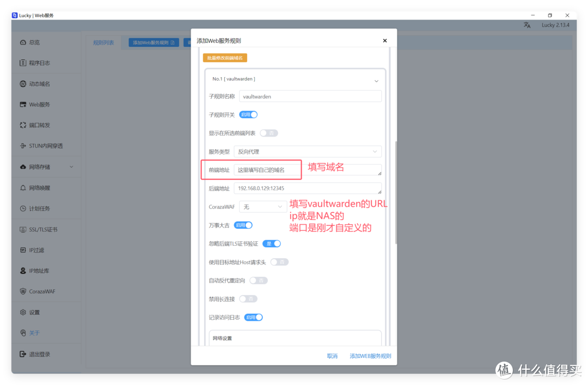Toggle 禁用长连接 switch
This screenshot has width=588, height=385.
tap(248, 299)
